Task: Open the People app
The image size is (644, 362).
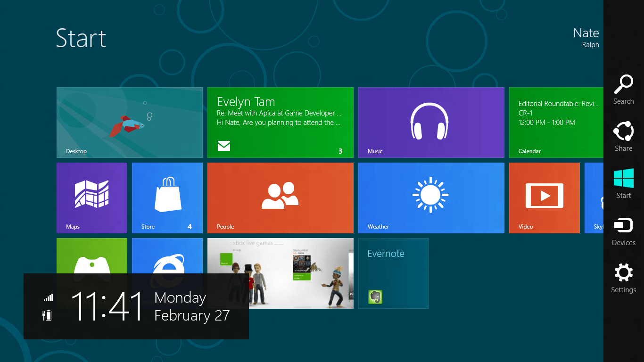Action: pos(280,198)
